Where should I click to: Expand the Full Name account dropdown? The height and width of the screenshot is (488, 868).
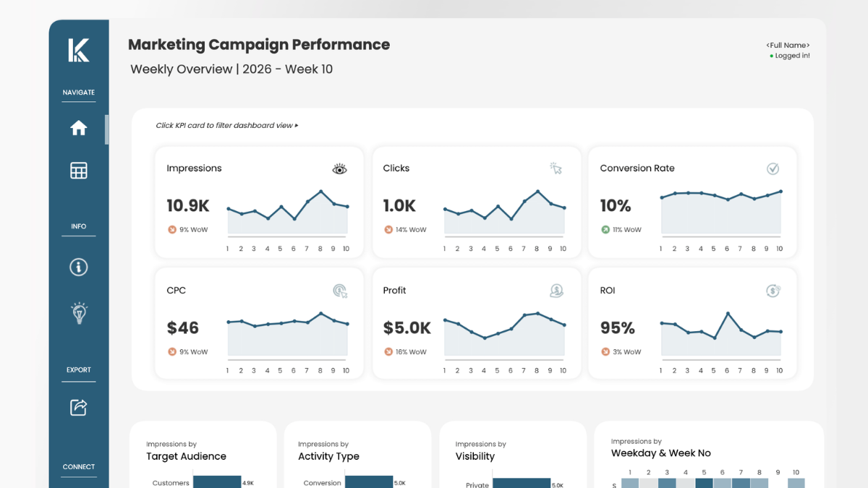click(787, 45)
